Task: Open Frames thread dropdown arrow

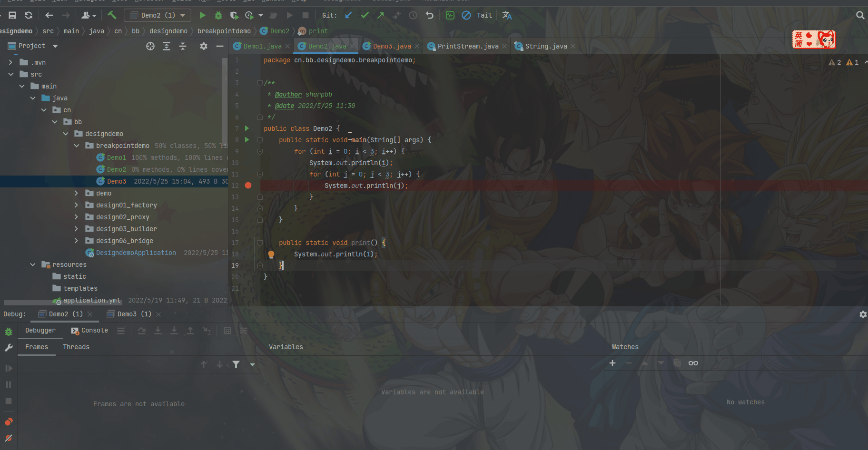Action: (x=252, y=365)
